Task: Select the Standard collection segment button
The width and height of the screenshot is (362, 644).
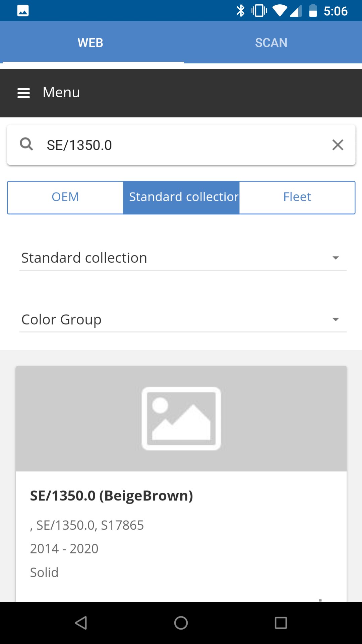Action: coord(181,197)
